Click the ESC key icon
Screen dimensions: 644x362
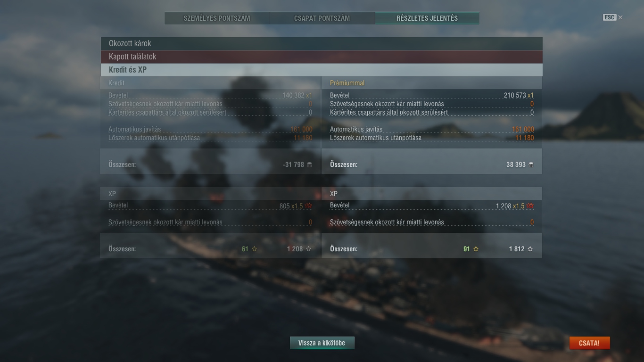pyautogui.click(x=609, y=17)
